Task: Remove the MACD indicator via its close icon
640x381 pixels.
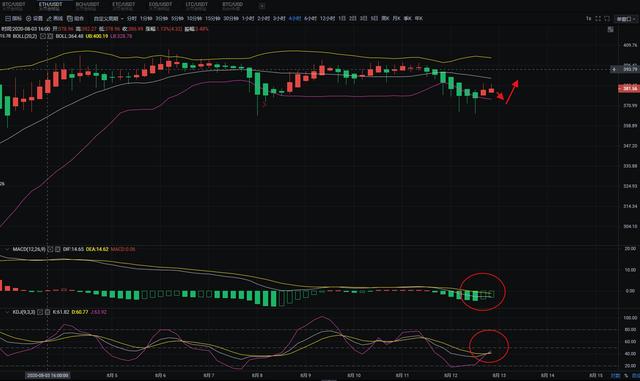Action: coord(58,249)
